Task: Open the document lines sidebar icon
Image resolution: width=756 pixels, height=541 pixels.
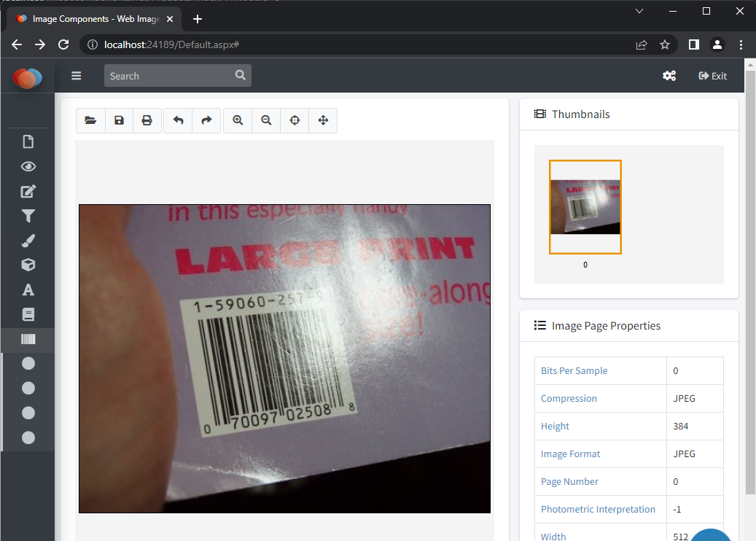Action: (x=28, y=314)
